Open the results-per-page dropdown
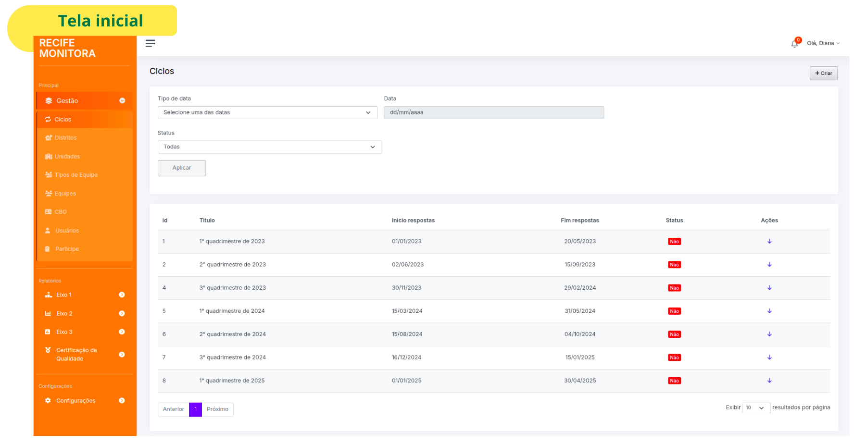868x443 pixels. point(756,408)
